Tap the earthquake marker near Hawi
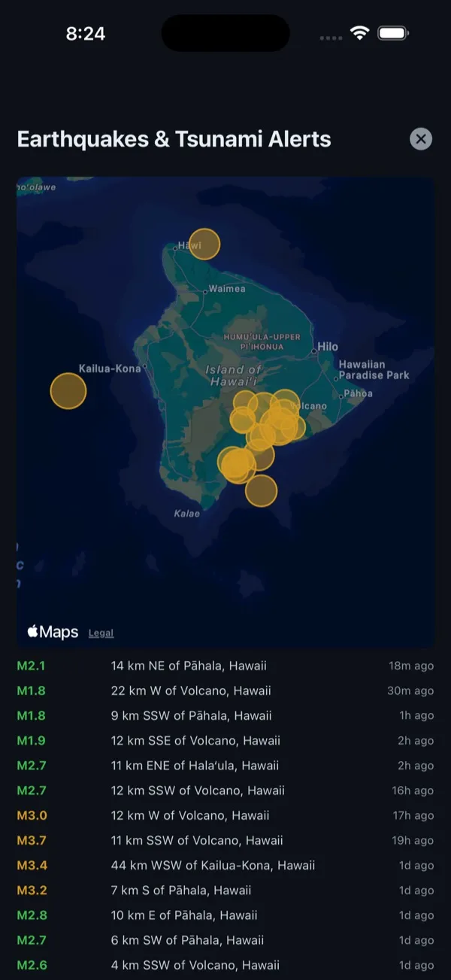 [x=204, y=244]
